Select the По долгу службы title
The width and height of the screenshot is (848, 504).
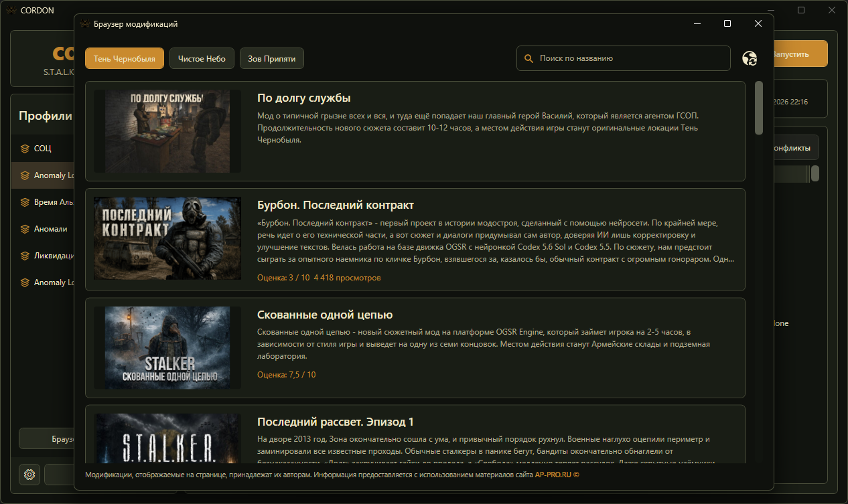[304, 98]
